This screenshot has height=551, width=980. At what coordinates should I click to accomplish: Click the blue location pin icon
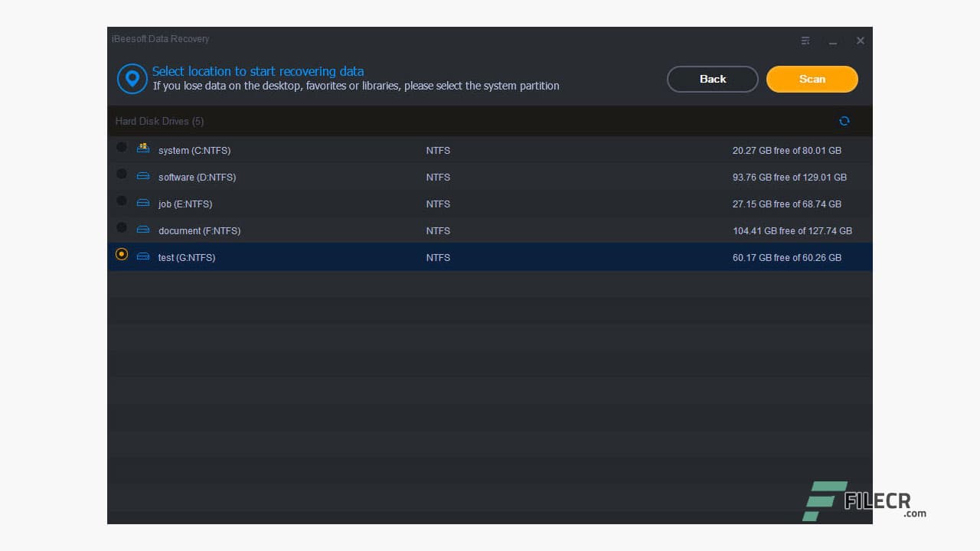coord(132,78)
